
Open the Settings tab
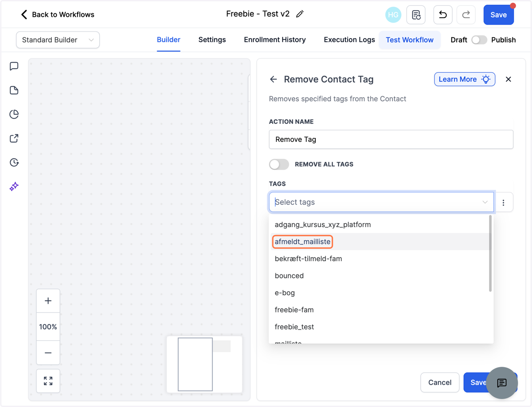click(212, 40)
